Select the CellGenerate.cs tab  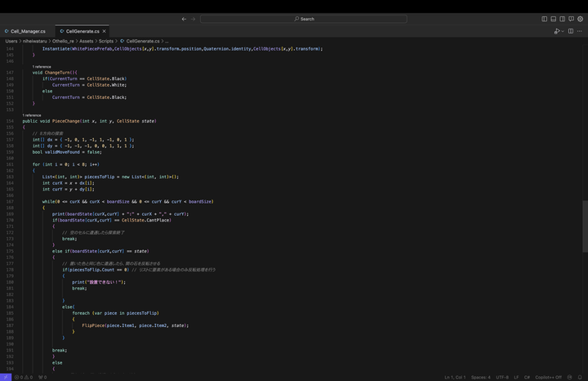(x=82, y=31)
